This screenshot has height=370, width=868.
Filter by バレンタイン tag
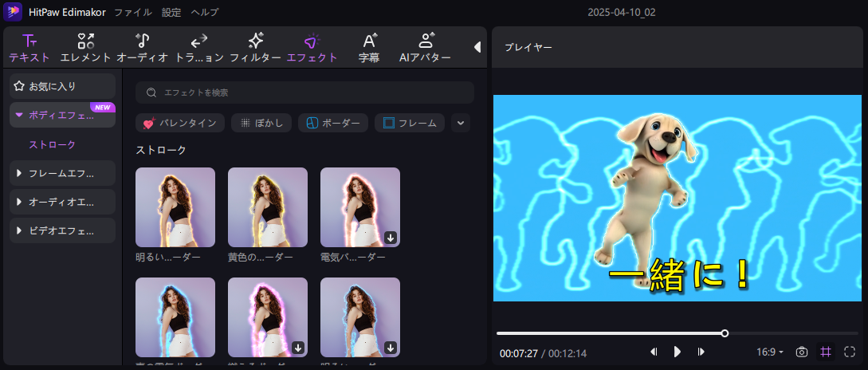(180, 123)
